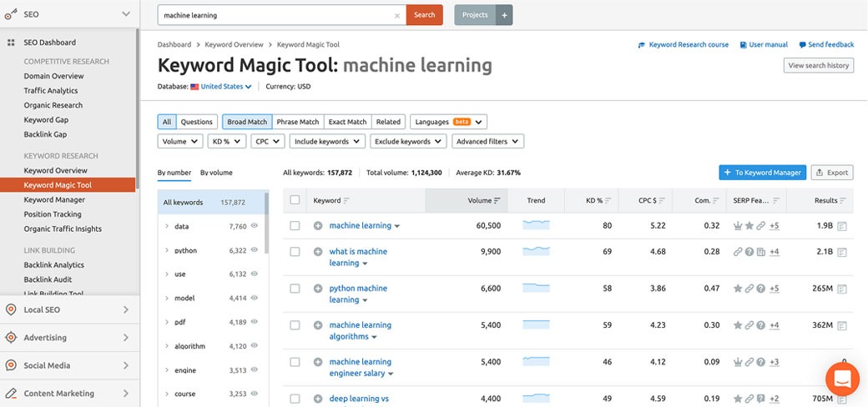The image size is (868, 407).
Task: Check the "machine learning algorithms" row checkbox
Action: click(295, 325)
